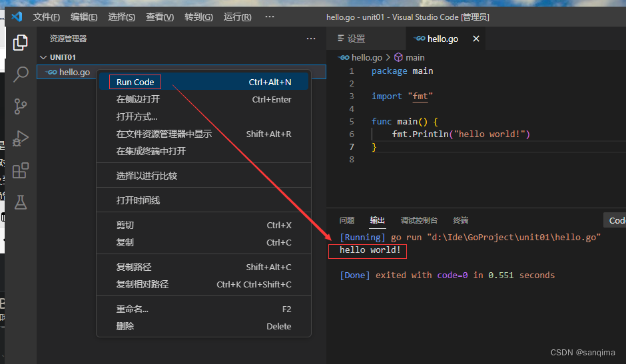Click the fmt.Println code line
Image resolution: width=626 pixels, height=364 pixels.
(x=461, y=134)
